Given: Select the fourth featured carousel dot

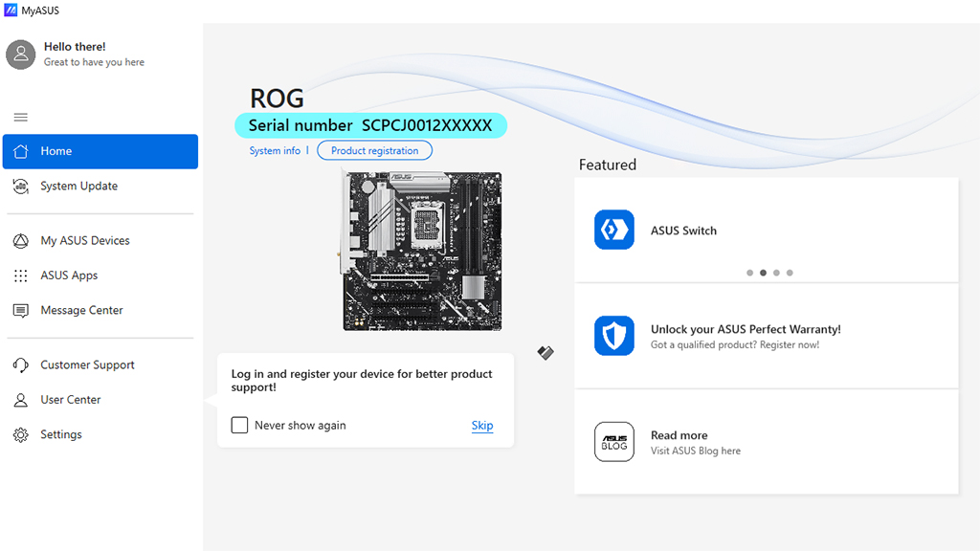Looking at the screenshot, I should tap(790, 273).
